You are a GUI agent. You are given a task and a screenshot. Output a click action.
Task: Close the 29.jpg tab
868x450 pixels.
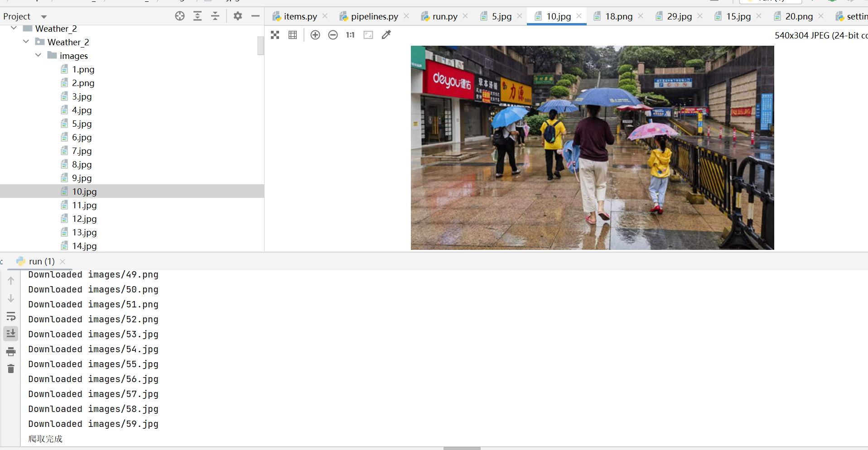(x=700, y=16)
